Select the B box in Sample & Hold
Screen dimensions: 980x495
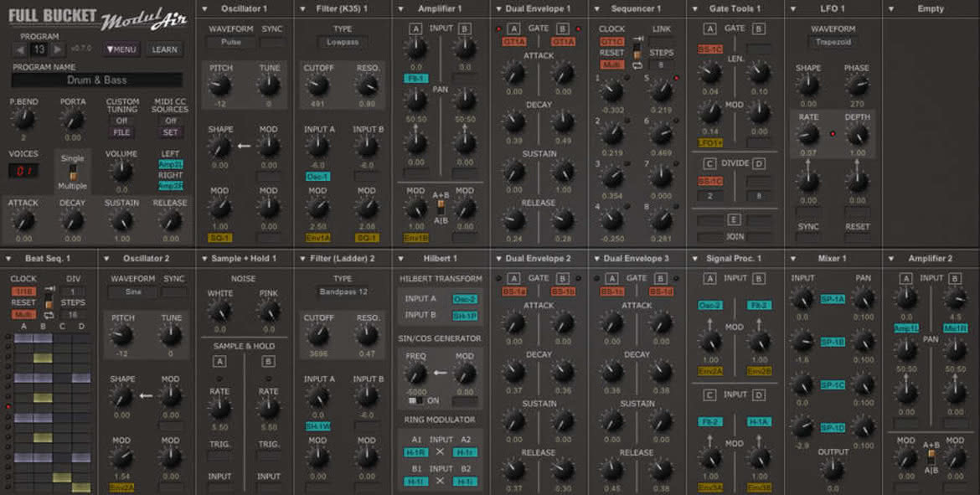(x=268, y=361)
